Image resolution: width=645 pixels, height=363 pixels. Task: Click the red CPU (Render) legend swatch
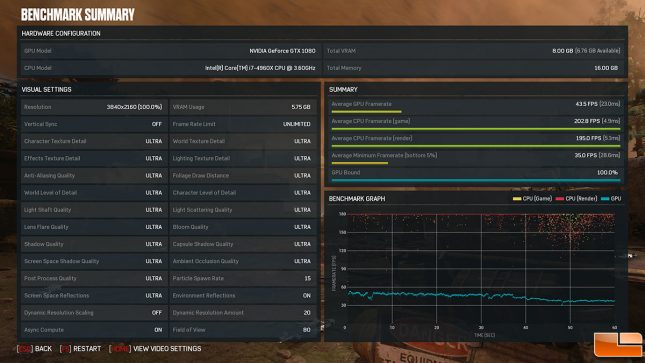click(x=560, y=199)
